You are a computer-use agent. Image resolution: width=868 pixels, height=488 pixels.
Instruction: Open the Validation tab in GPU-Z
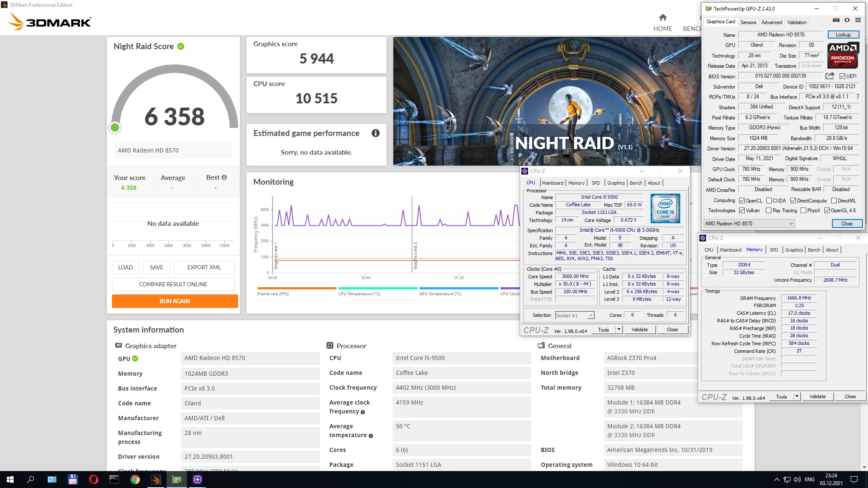pos(797,22)
